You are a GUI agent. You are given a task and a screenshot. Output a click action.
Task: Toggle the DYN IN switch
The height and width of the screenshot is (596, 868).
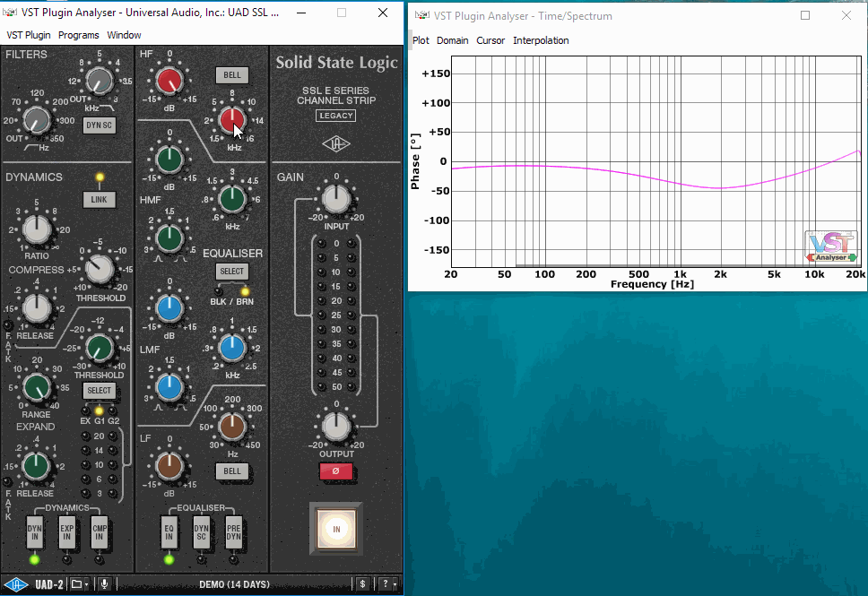coord(34,532)
